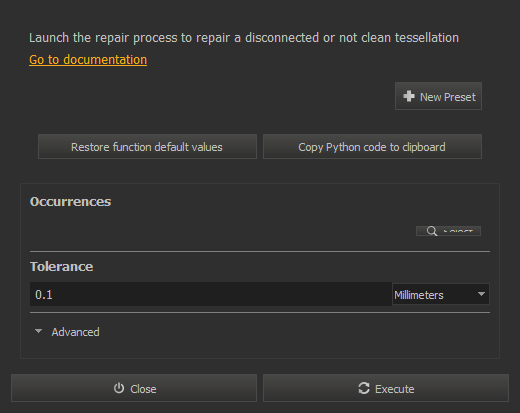Focus the Tolerance value field showing 0.1

click(x=211, y=294)
